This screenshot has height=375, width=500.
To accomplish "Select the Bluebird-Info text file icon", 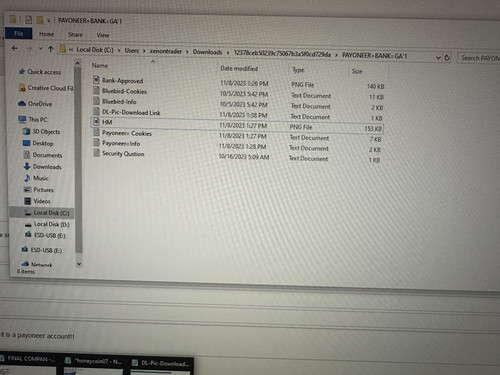I will 96,100.
